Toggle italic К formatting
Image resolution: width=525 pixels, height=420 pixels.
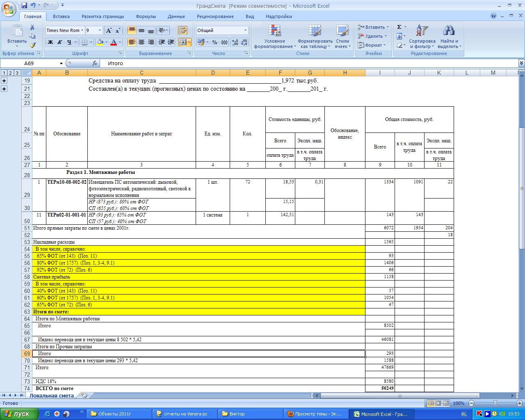(x=60, y=42)
